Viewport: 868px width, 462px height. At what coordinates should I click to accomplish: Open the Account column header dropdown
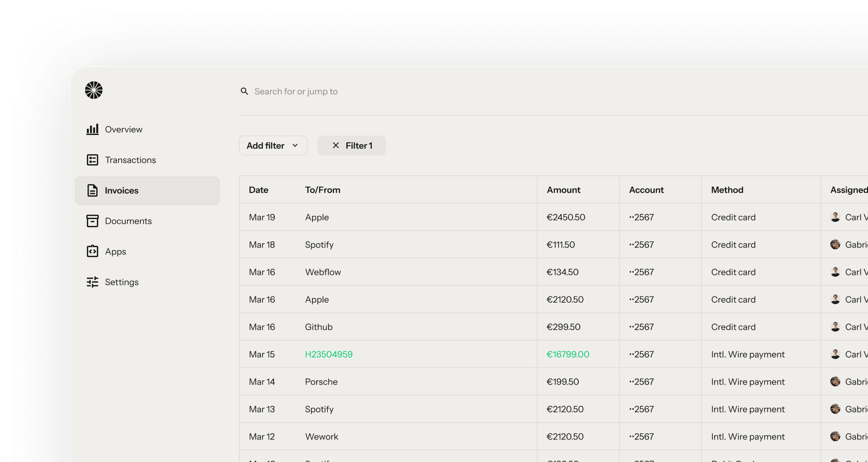(646, 189)
